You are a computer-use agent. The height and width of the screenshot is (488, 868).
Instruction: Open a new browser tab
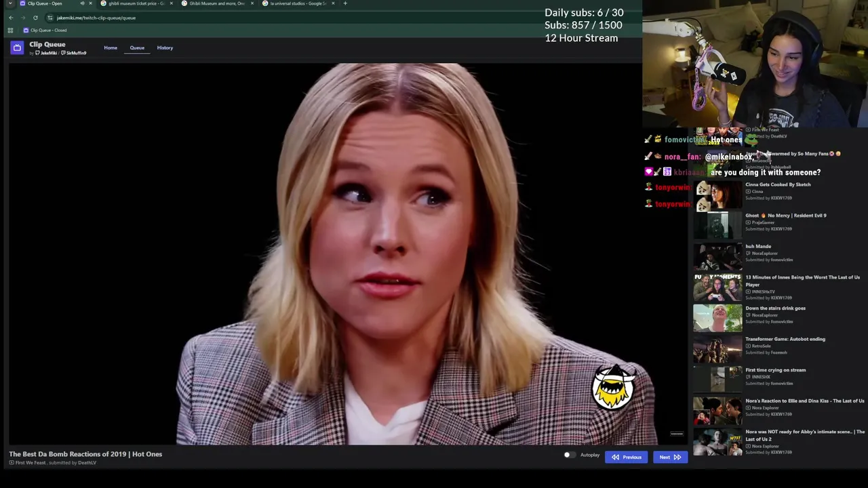click(x=345, y=3)
